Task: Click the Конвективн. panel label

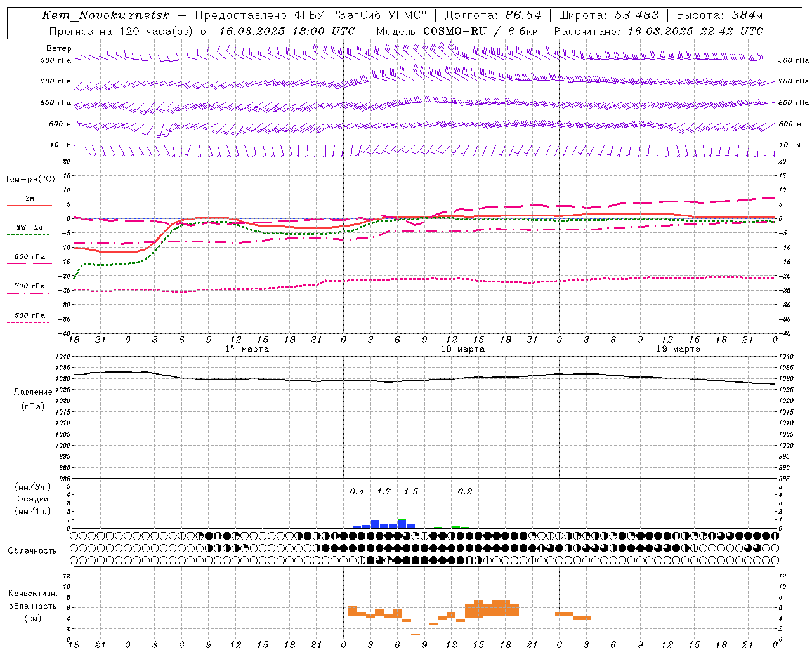Action: pos(33,594)
